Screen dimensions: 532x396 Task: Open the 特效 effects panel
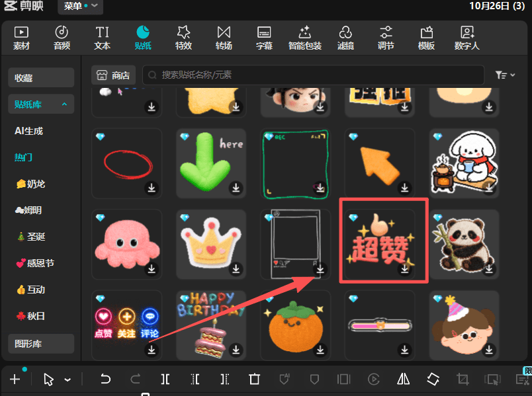[x=183, y=38]
